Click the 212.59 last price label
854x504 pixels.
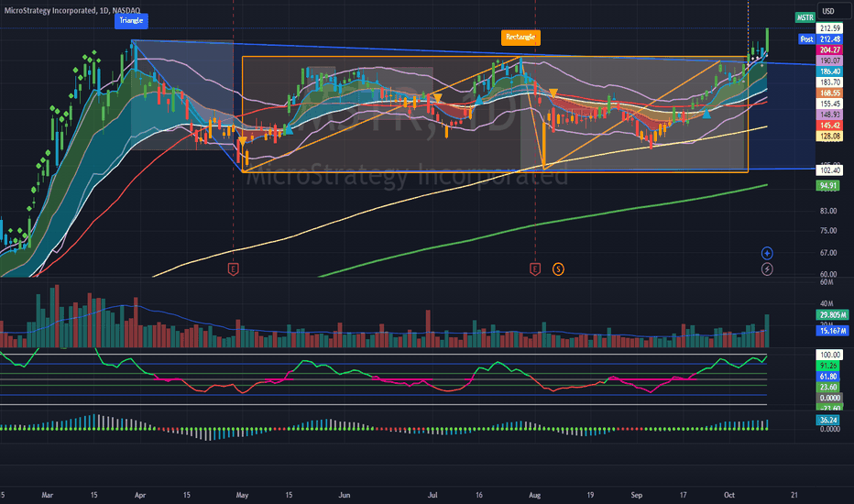point(829,28)
